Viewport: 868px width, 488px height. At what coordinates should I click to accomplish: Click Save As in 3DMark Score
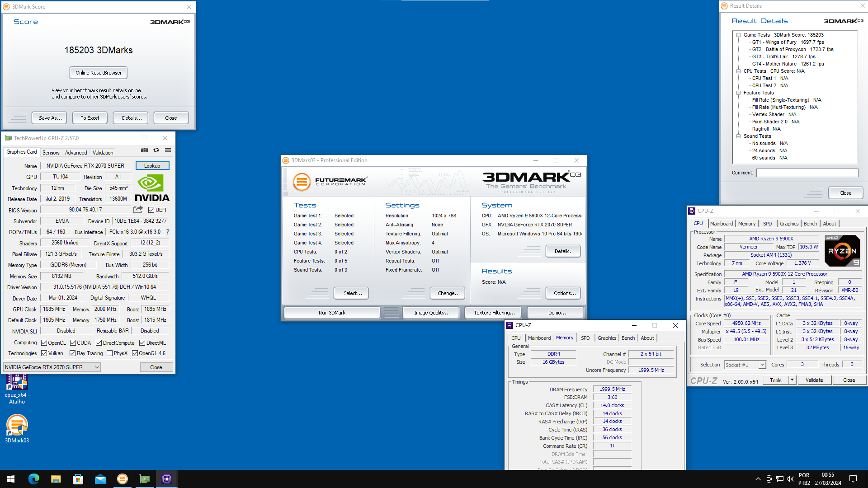tap(50, 118)
